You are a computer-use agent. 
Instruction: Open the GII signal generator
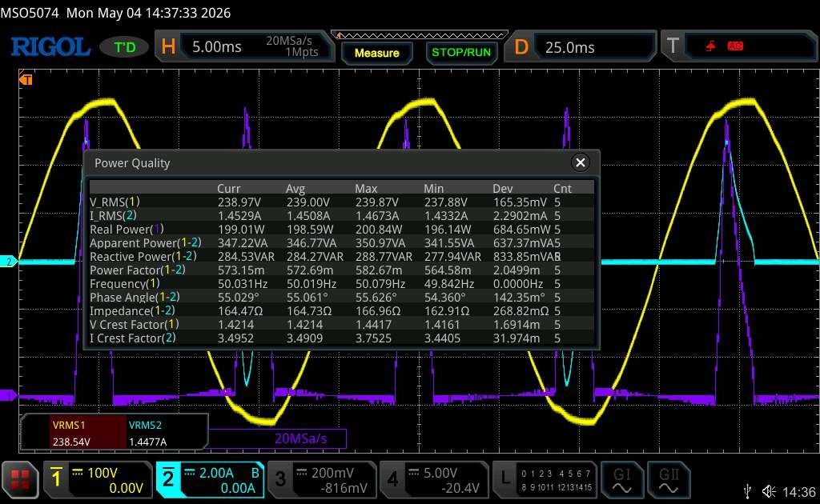[x=669, y=480]
